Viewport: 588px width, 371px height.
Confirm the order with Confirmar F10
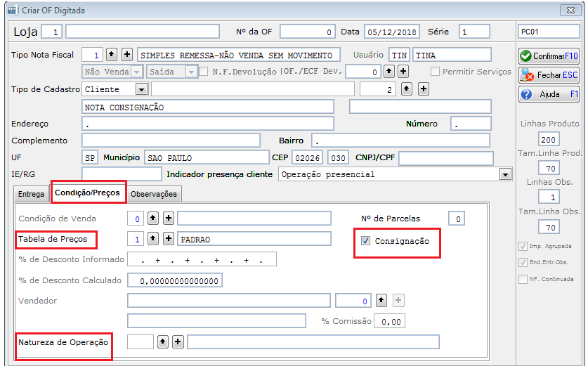coord(549,56)
